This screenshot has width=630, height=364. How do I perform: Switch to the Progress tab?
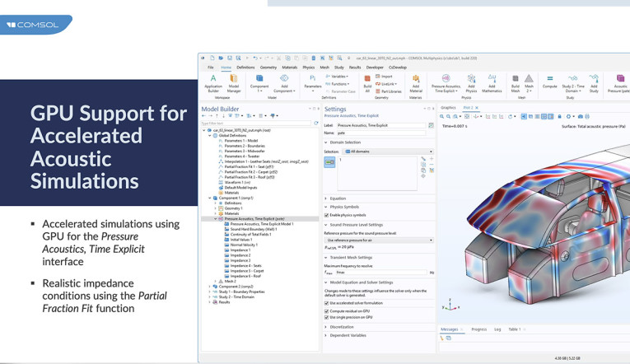(479, 329)
